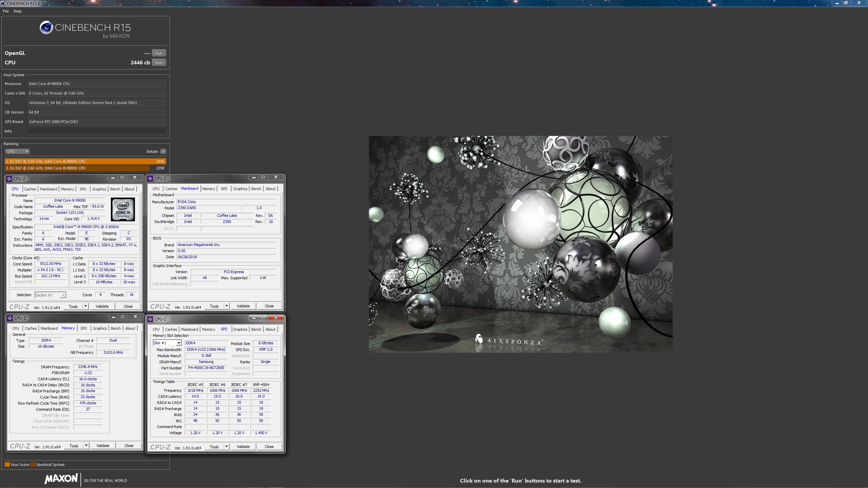Expand Tools dropdown arrow in CPU tab window
This screenshot has width=868, height=488.
(x=86, y=307)
